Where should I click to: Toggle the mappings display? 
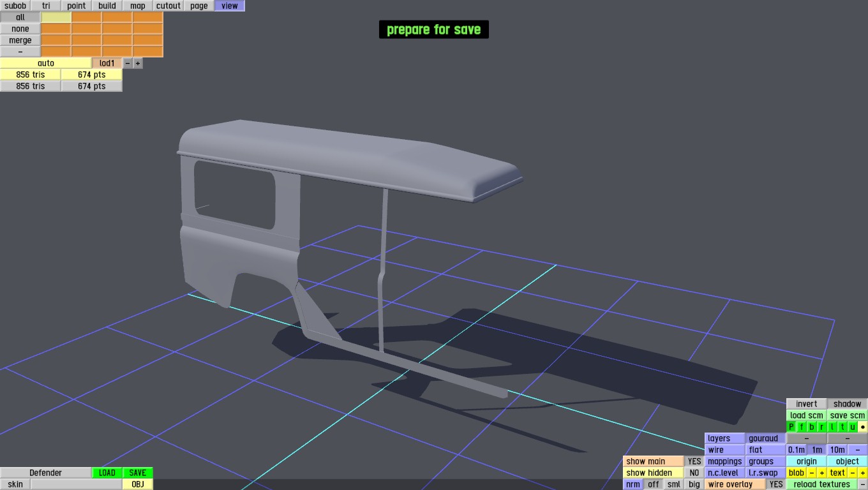tap(725, 461)
